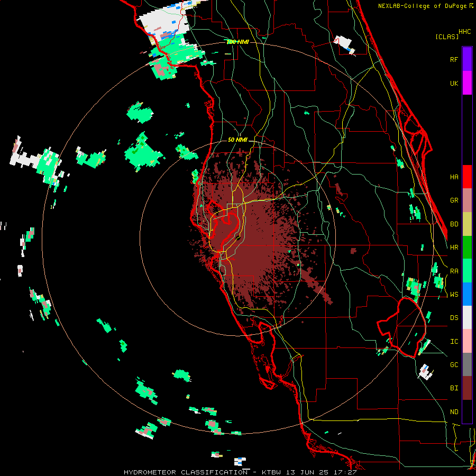Click the WS legend label
This screenshot has height=476, width=476.
tap(454, 295)
